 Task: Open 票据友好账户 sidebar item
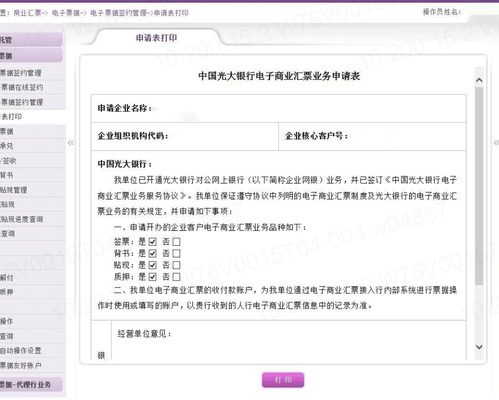click(x=33, y=365)
